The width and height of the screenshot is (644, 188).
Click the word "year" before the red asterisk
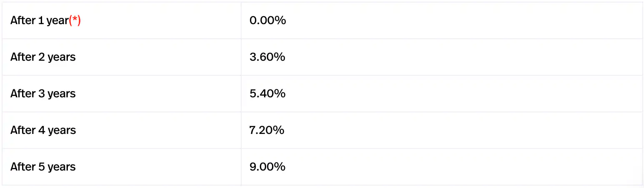[x=57, y=21]
